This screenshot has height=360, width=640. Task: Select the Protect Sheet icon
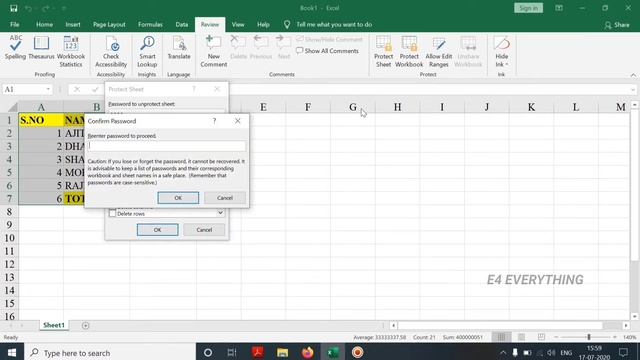pyautogui.click(x=384, y=51)
